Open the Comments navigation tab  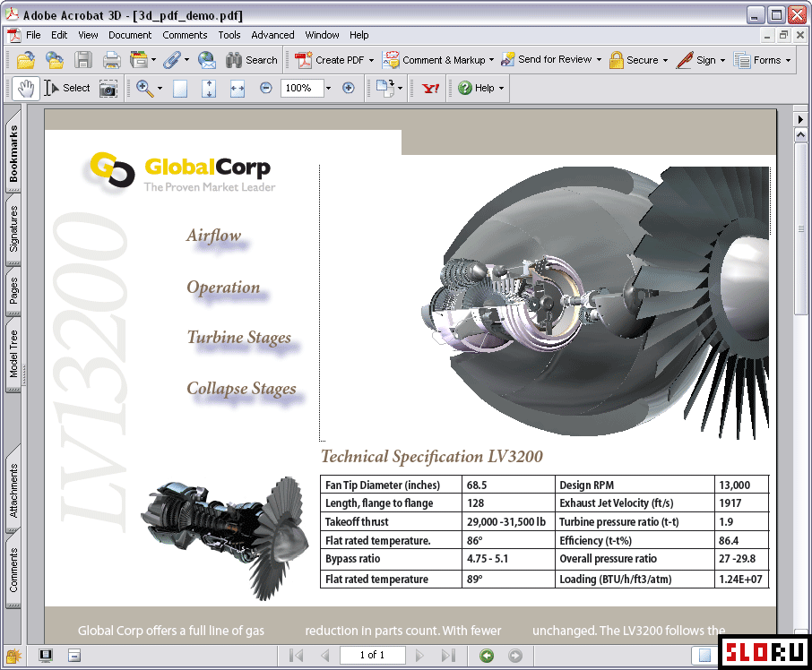coord(13,571)
